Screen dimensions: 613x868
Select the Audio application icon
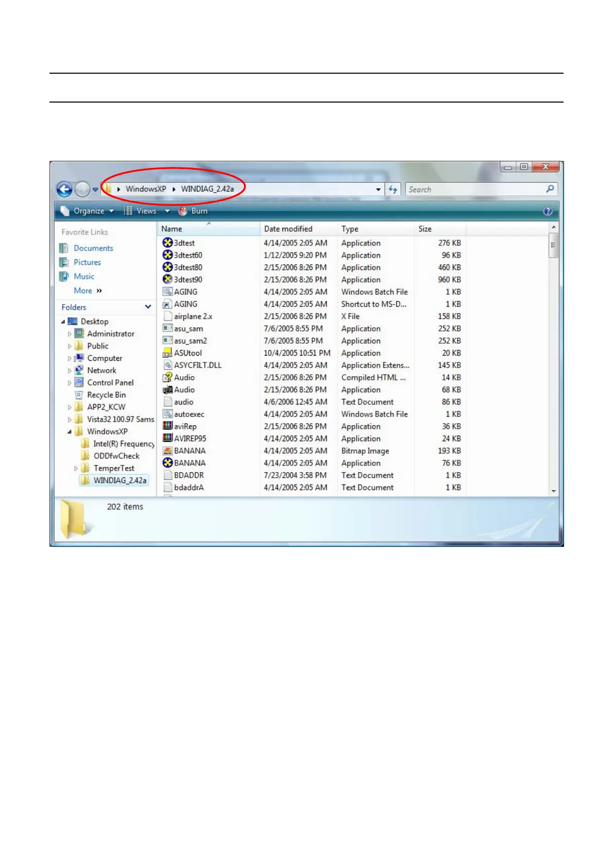pos(167,390)
